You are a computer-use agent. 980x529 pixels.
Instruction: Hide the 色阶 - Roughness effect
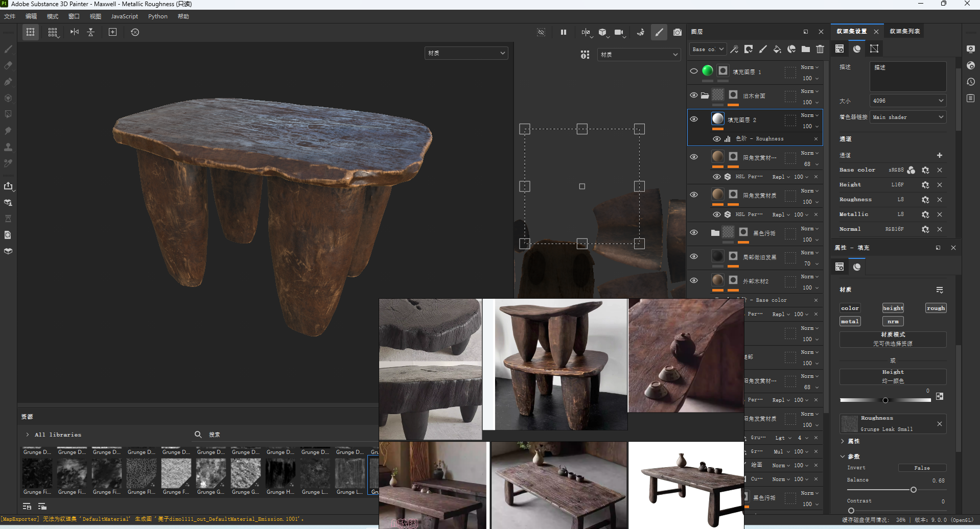coord(717,139)
